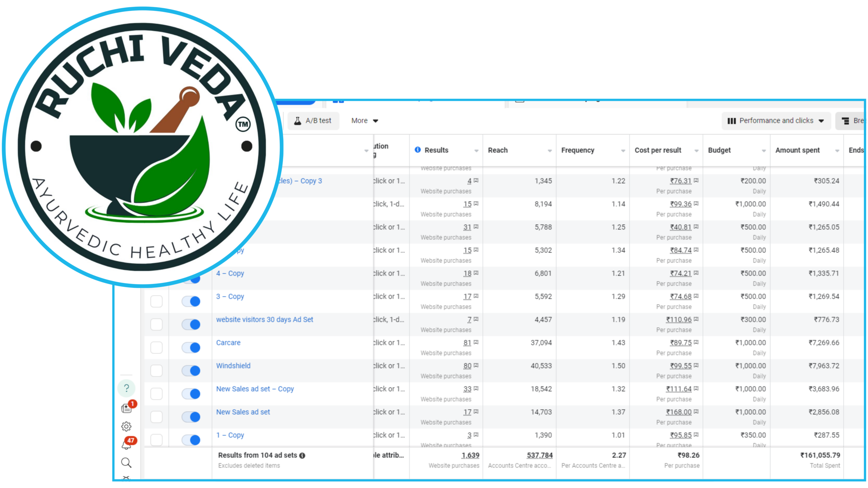Tick the checkbox for 3 – Copy
This screenshot has width=868, height=488.
[x=156, y=301]
